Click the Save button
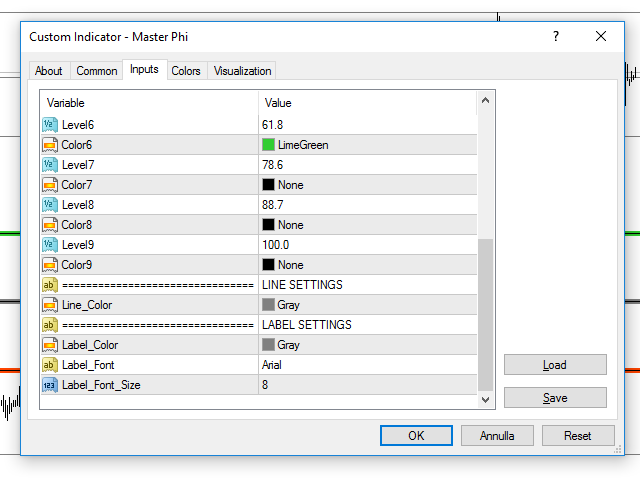 coord(555,398)
